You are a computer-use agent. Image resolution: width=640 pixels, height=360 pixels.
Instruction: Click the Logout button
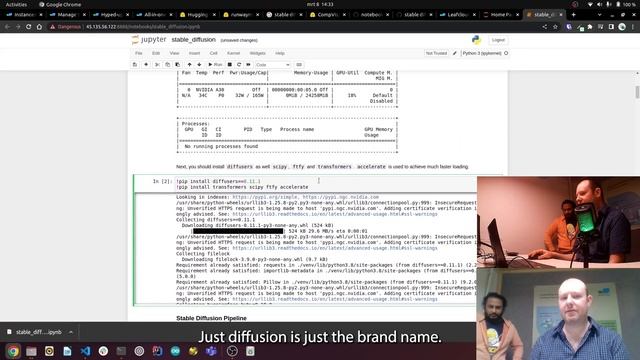(498, 40)
